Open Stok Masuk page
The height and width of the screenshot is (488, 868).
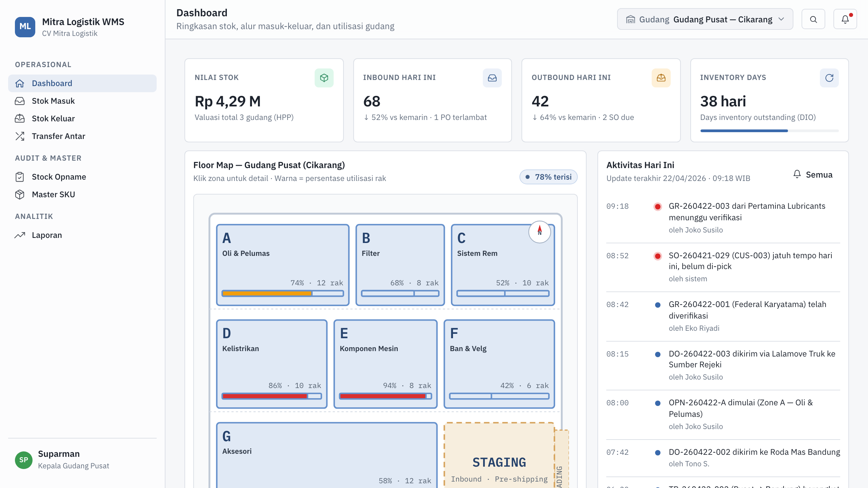coord(82,101)
